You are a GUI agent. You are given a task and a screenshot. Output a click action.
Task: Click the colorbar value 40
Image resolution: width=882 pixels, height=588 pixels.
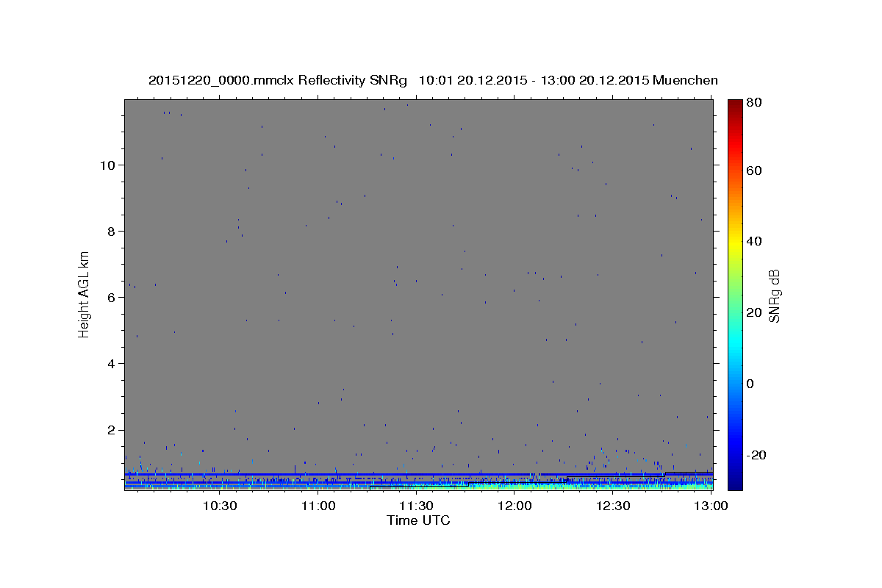coord(755,241)
